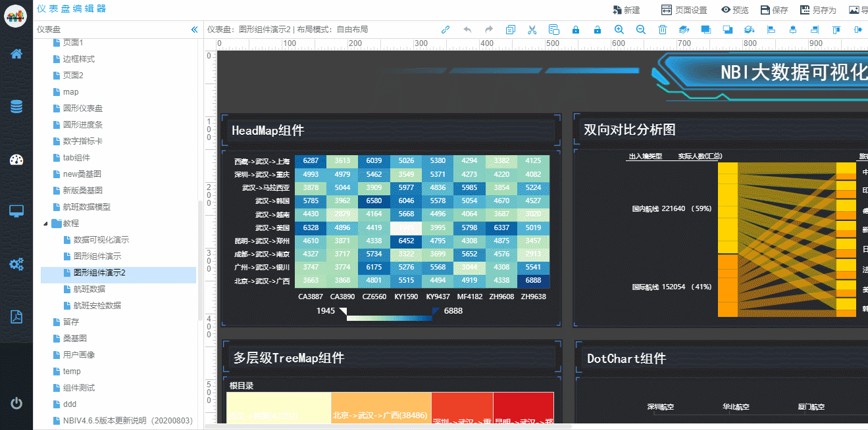This screenshot has height=430, width=868.
Task: Click the 保存 button
Action: pyautogui.click(x=774, y=10)
